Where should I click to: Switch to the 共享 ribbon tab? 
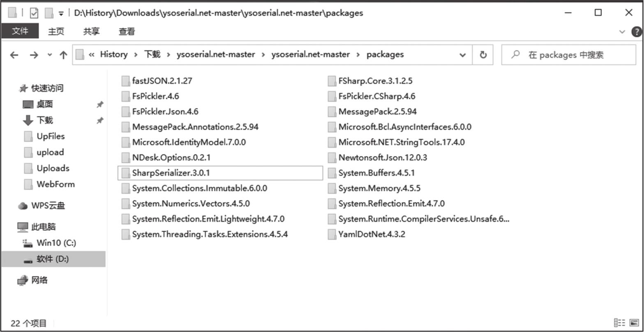pos(91,32)
